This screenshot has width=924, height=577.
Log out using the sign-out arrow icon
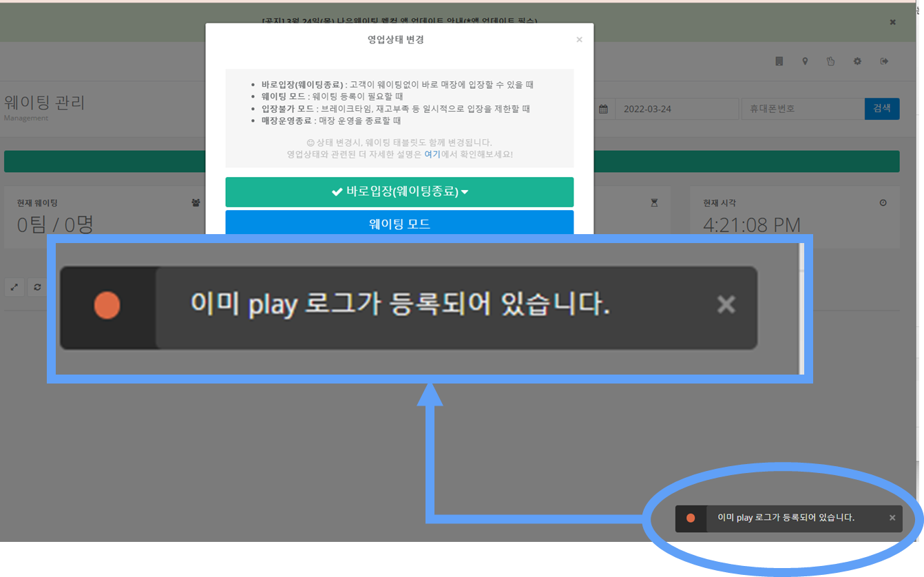point(884,61)
